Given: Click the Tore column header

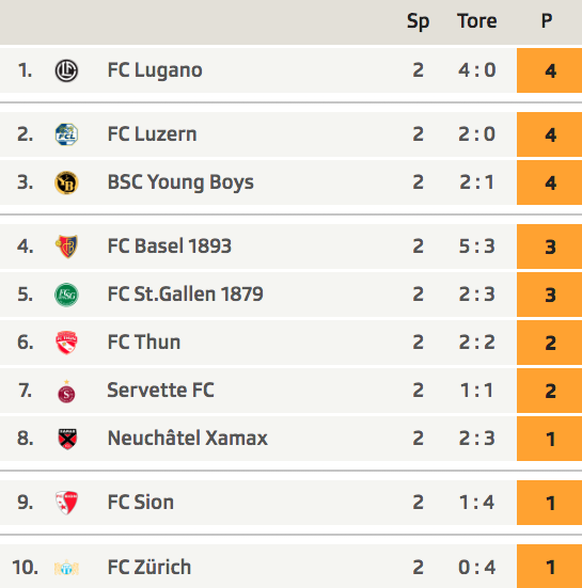Looking at the screenshot, I should [477, 21].
